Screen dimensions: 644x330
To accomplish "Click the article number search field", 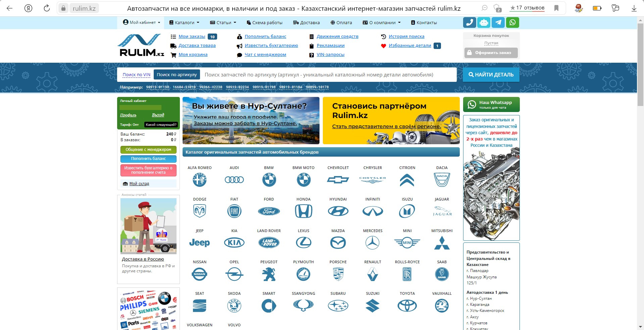I will pos(328,74).
